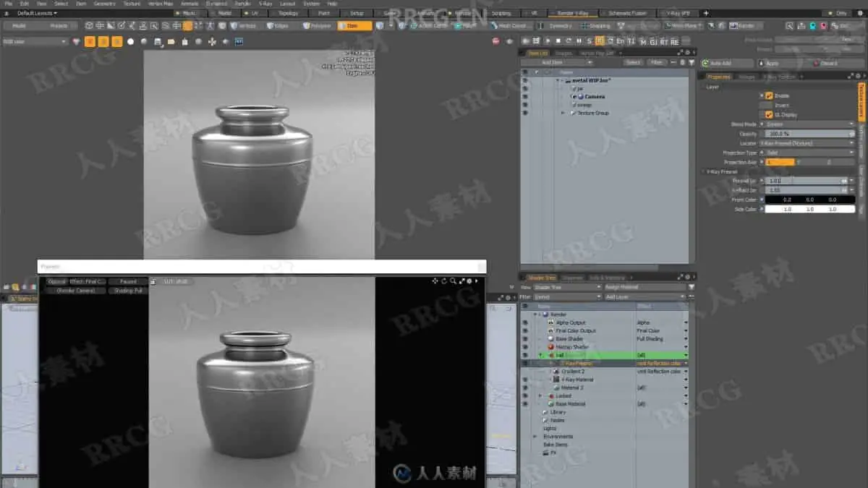Open the Geometry menu
Image resolution: width=868 pixels, height=488 pixels.
pos(104,4)
